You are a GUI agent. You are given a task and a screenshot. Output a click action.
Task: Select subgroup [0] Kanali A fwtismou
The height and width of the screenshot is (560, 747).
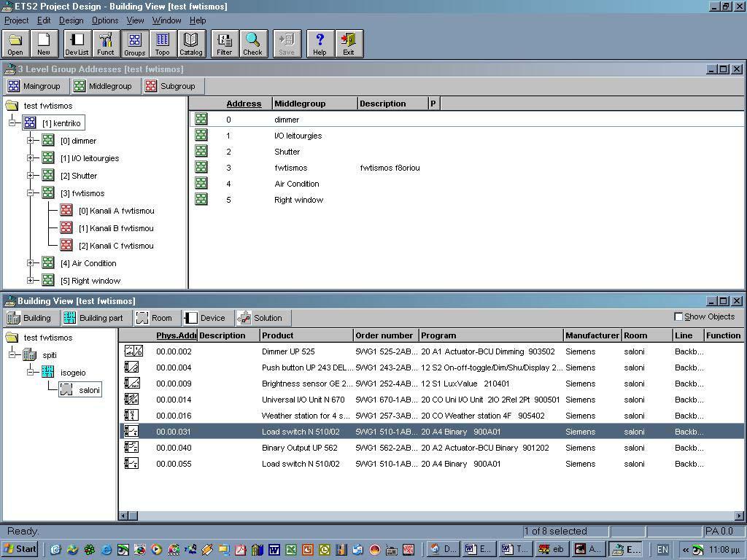click(116, 211)
